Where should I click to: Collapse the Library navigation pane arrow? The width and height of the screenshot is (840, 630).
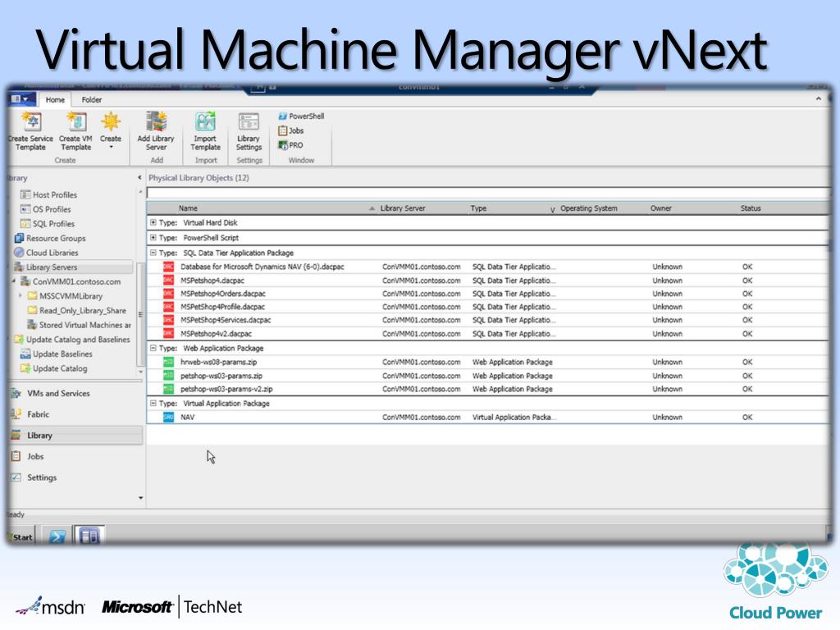(x=139, y=177)
